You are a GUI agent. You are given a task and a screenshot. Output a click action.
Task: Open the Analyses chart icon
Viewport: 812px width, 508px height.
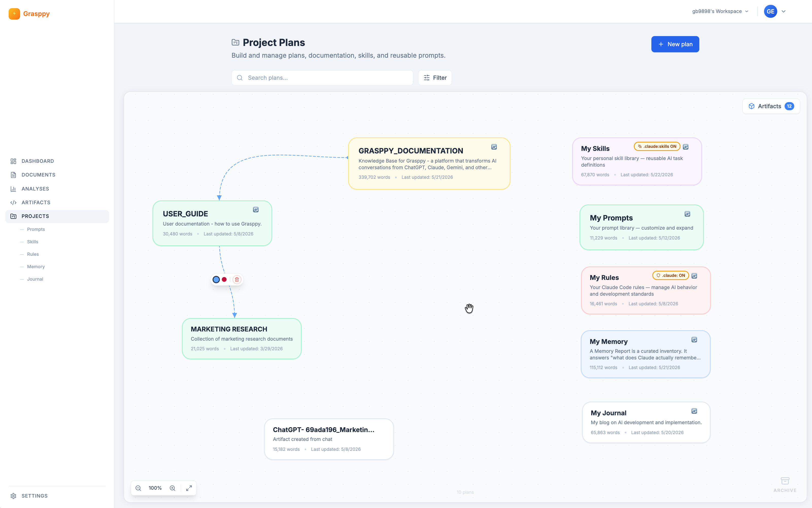[13, 189]
